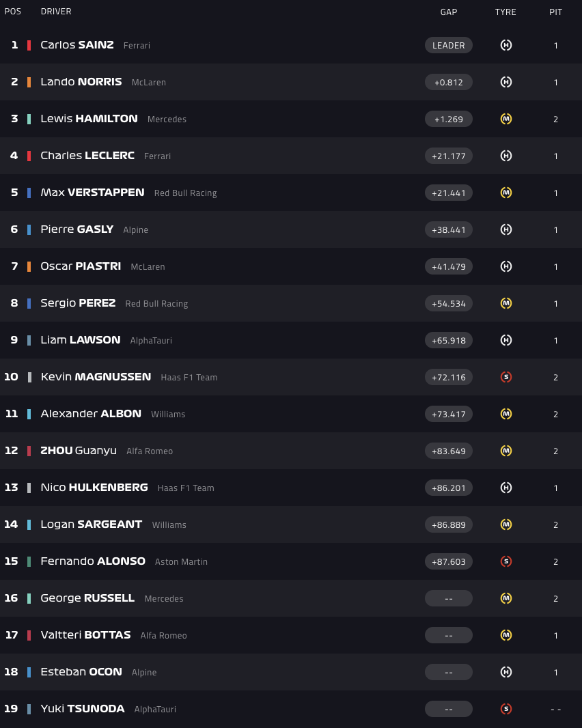Image resolution: width=582 pixels, height=728 pixels.
Task: Click the hard tyre icon for Carlos Sainz
Action: click(506, 45)
